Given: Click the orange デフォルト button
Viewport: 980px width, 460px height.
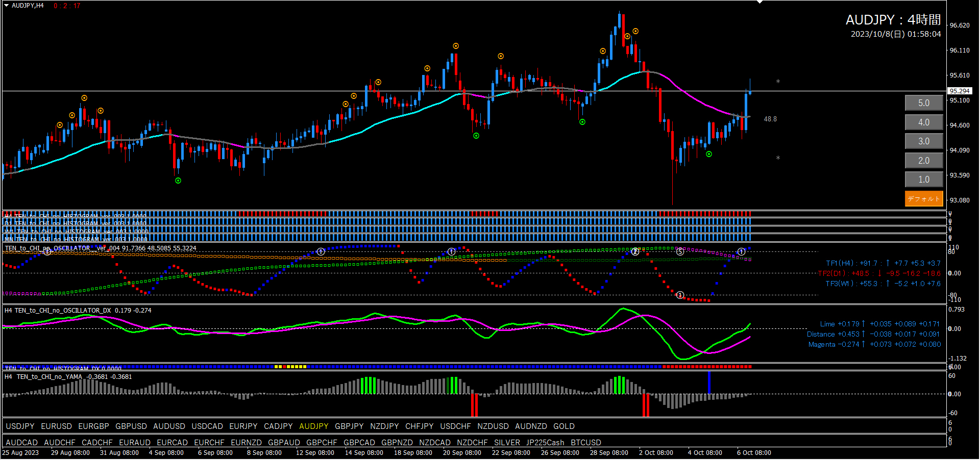Looking at the screenshot, I should [924, 199].
